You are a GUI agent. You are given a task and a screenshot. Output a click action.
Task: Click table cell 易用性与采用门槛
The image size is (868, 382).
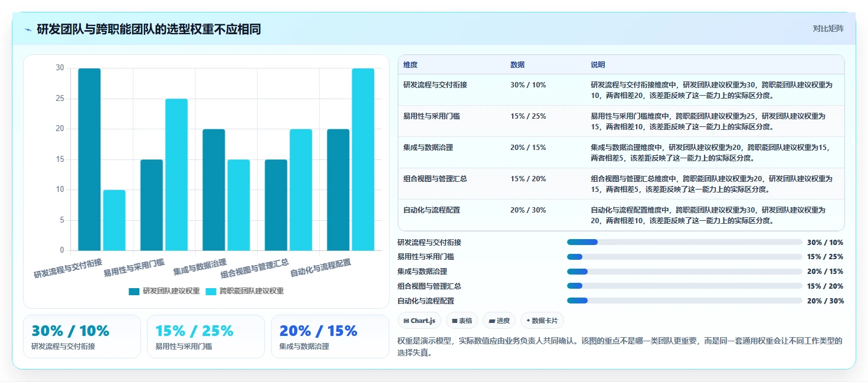(432, 116)
